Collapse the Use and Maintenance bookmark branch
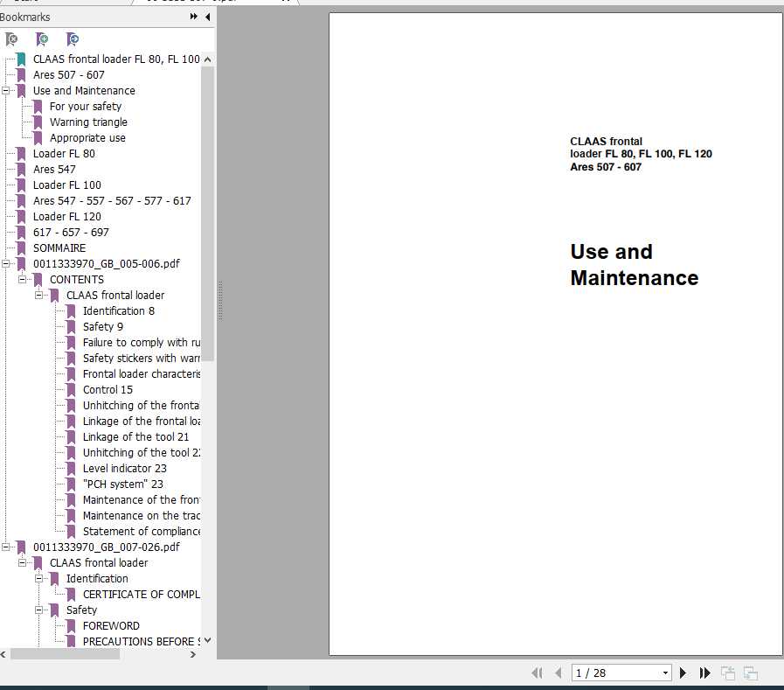This screenshot has height=690, width=784. 7,90
